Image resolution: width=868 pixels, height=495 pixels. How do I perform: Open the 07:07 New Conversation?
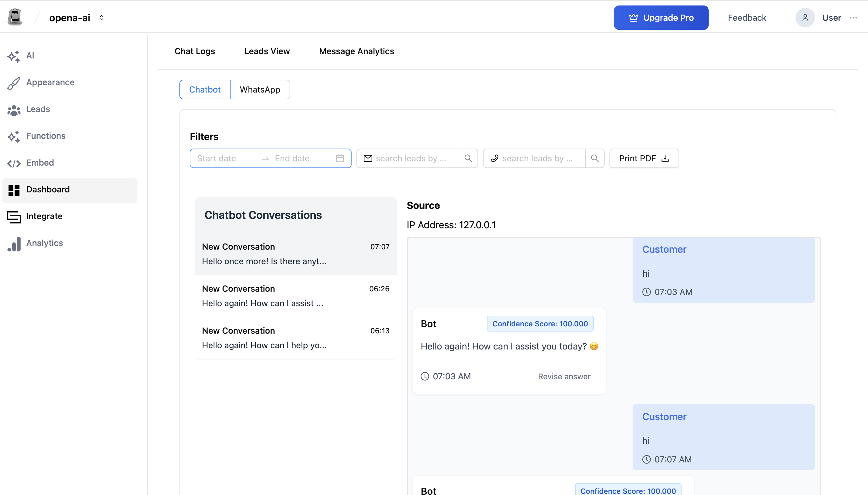click(295, 254)
